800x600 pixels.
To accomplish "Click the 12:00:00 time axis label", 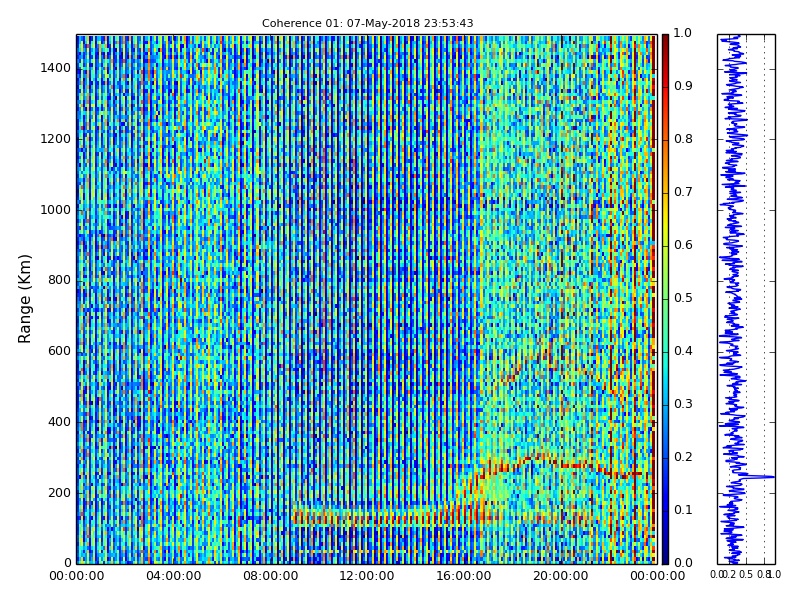I will [x=367, y=576].
